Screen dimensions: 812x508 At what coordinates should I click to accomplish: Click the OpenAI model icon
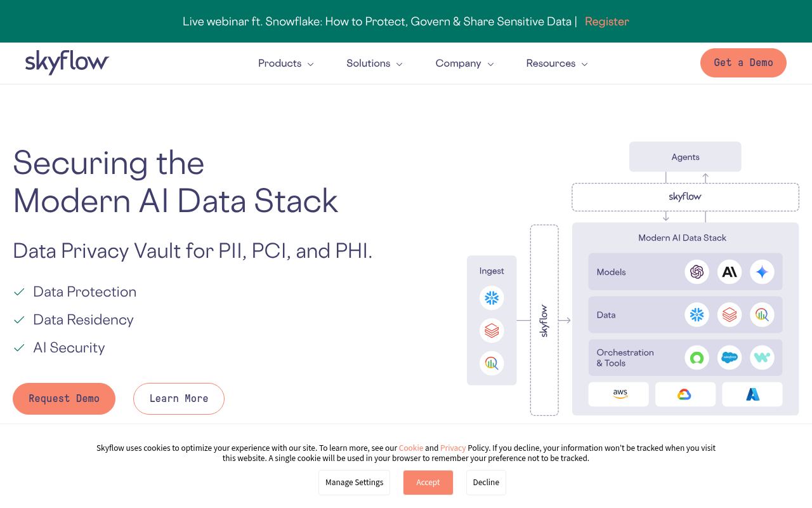point(697,272)
